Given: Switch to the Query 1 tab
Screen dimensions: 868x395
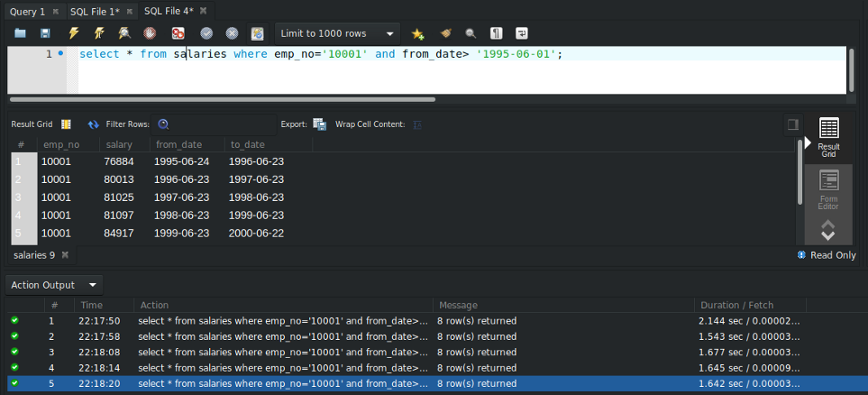Looking at the screenshot, I should pyautogui.click(x=27, y=11).
